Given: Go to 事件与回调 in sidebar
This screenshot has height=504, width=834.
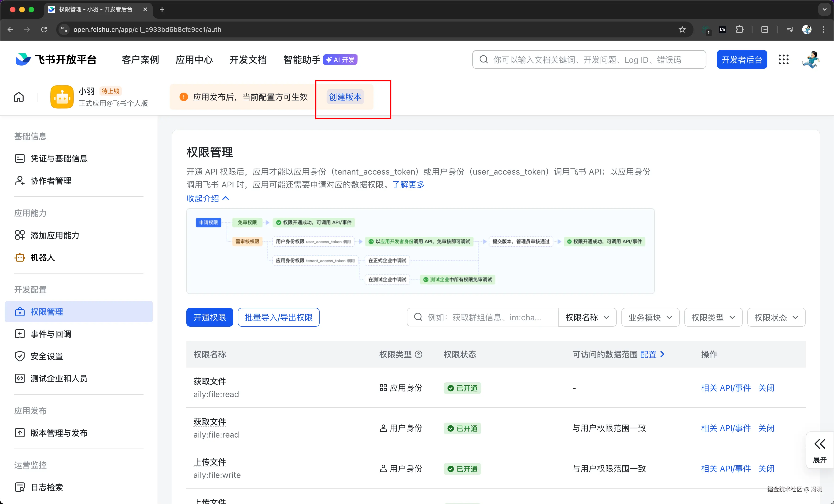Looking at the screenshot, I should tap(51, 334).
